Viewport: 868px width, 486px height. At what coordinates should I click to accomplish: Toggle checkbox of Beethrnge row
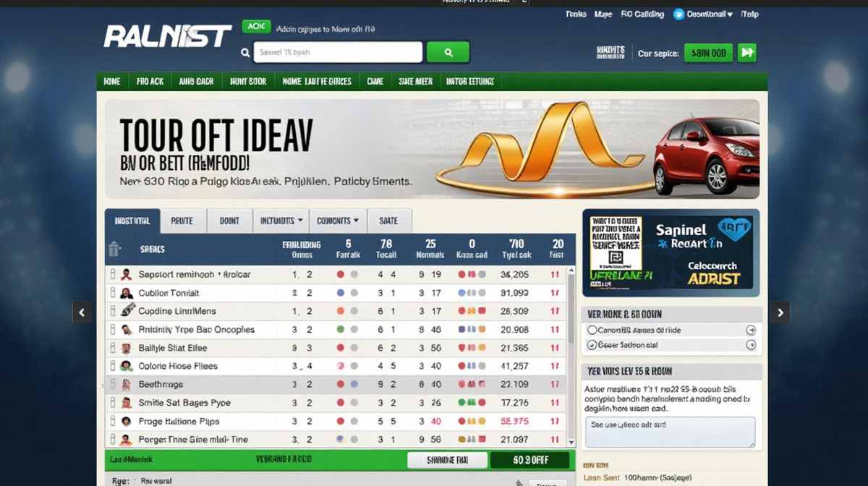(112, 384)
